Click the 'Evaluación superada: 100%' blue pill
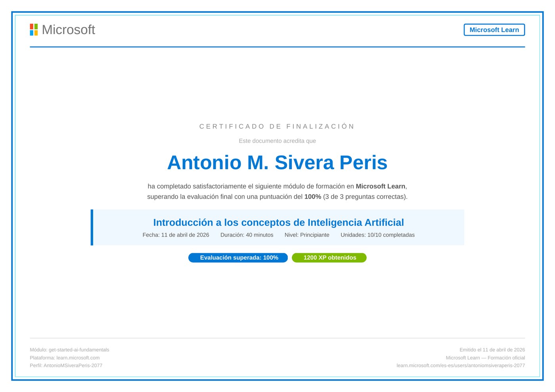Viewport: 555px width, 392px height. click(x=238, y=258)
